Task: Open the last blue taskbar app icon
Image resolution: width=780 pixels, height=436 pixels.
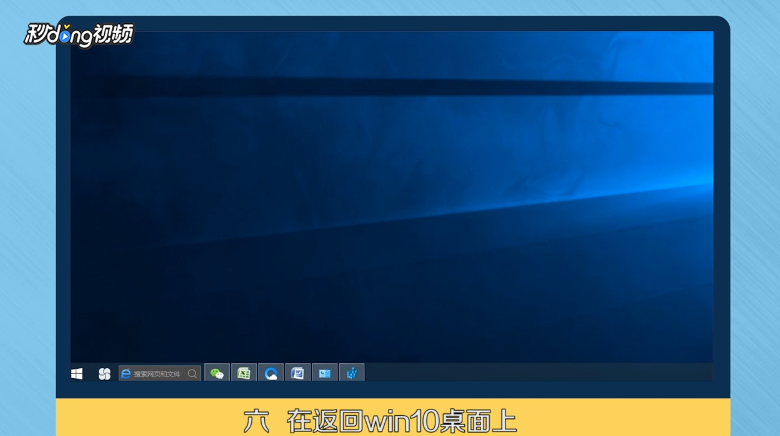Action: (352, 373)
